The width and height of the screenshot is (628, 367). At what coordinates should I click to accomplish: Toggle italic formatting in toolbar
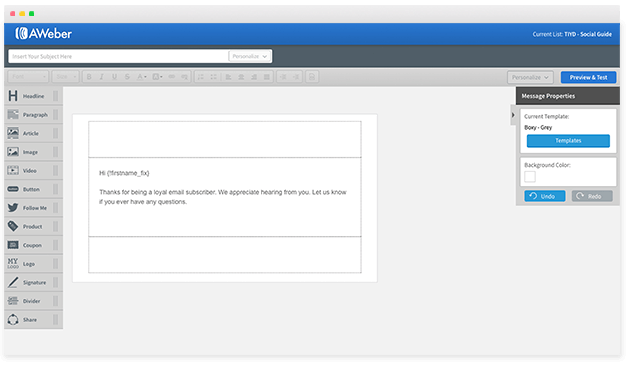(102, 77)
